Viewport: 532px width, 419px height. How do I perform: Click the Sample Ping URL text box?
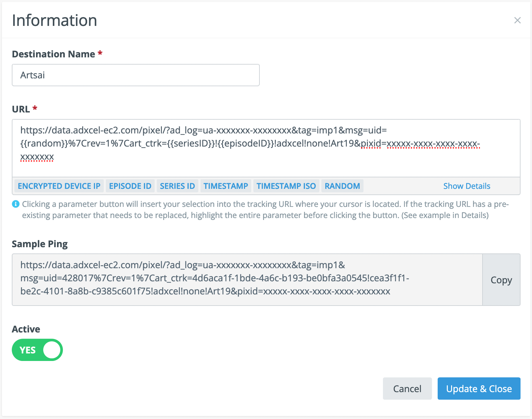pos(247,280)
